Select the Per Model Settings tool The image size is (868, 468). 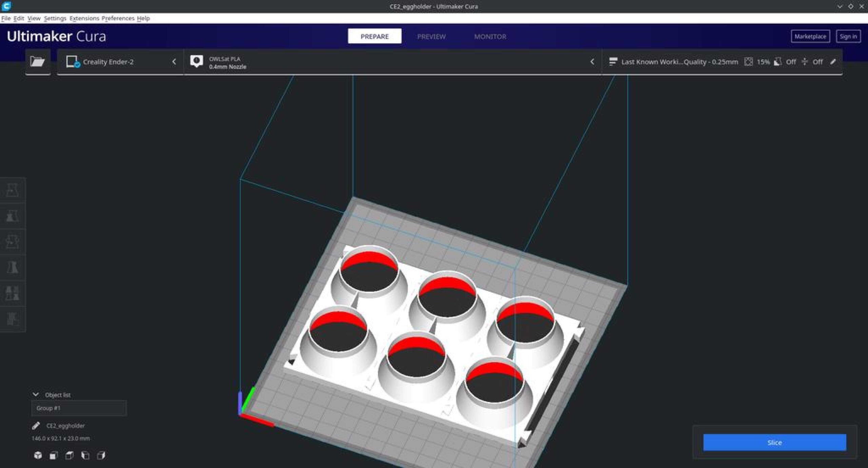point(13,293)
